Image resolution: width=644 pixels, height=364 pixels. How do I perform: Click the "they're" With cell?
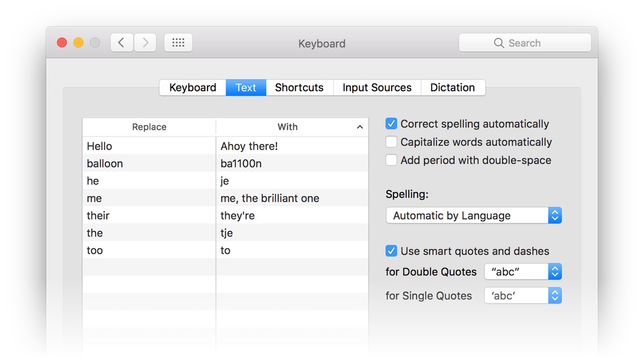(292, 215)
